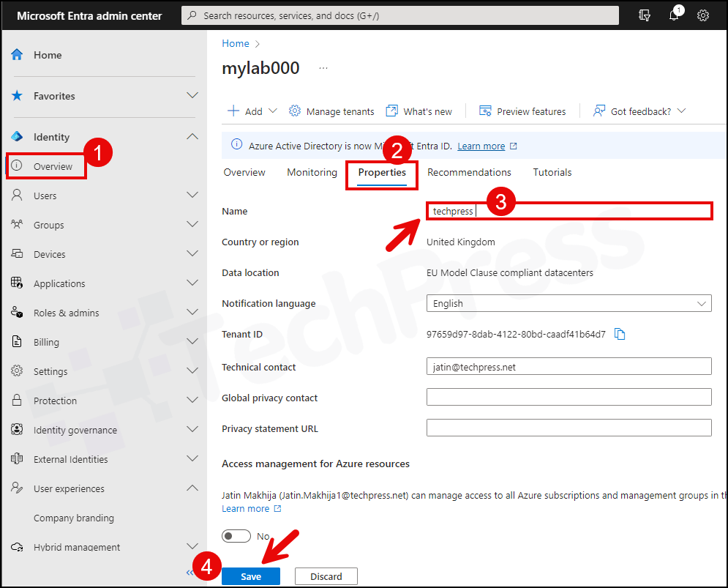Click the Technical contact field

pos(568,366)
